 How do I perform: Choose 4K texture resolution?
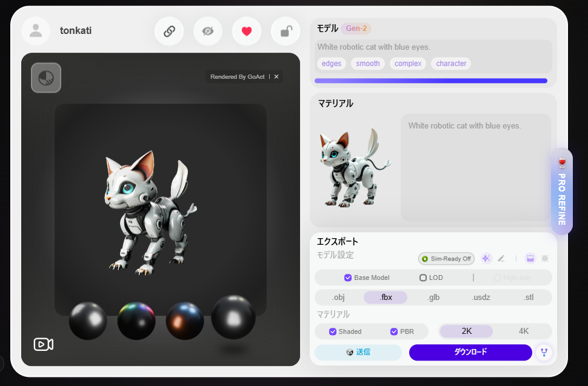523,331
